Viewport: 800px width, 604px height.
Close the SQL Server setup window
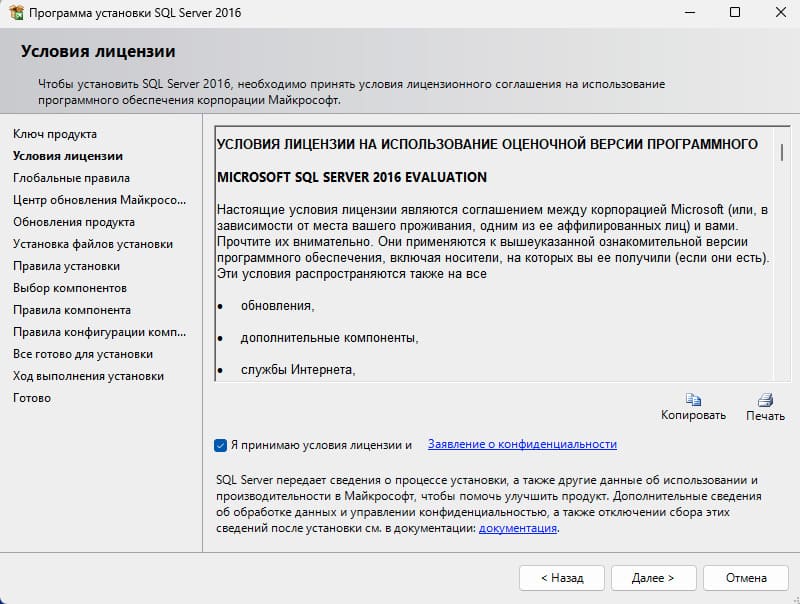click(781, 12)
